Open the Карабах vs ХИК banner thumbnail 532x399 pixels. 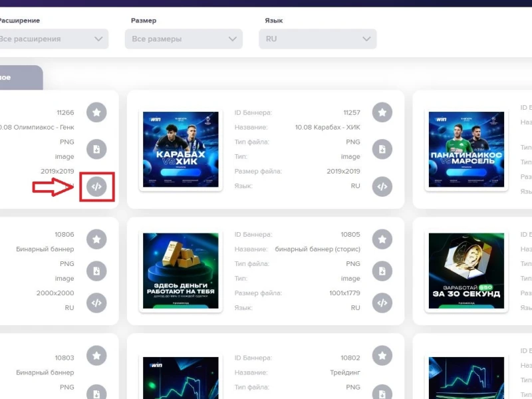(181, 149)
